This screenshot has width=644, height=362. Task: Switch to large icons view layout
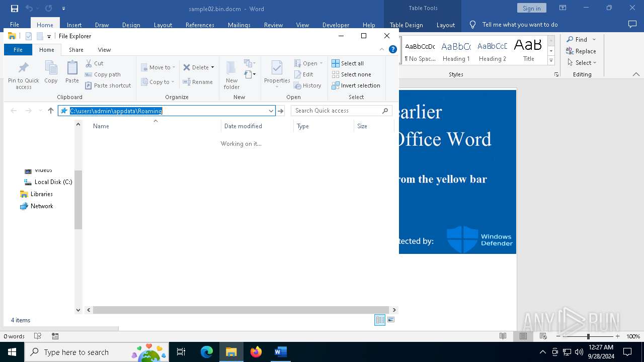coord(391,320)
